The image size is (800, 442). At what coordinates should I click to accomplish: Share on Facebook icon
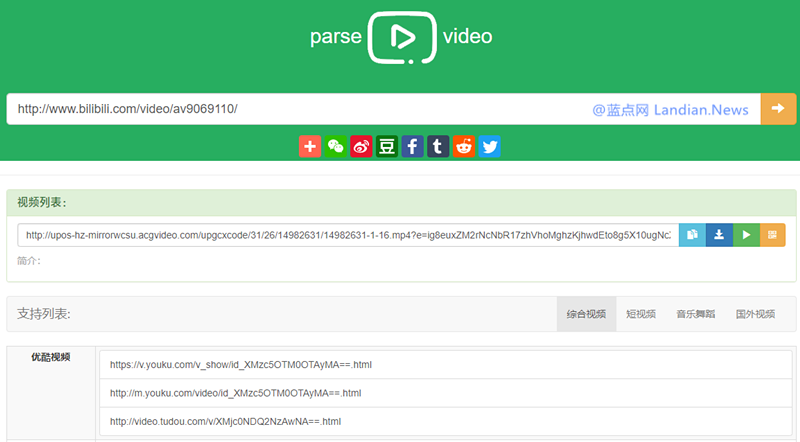click(x=412, y=146)
